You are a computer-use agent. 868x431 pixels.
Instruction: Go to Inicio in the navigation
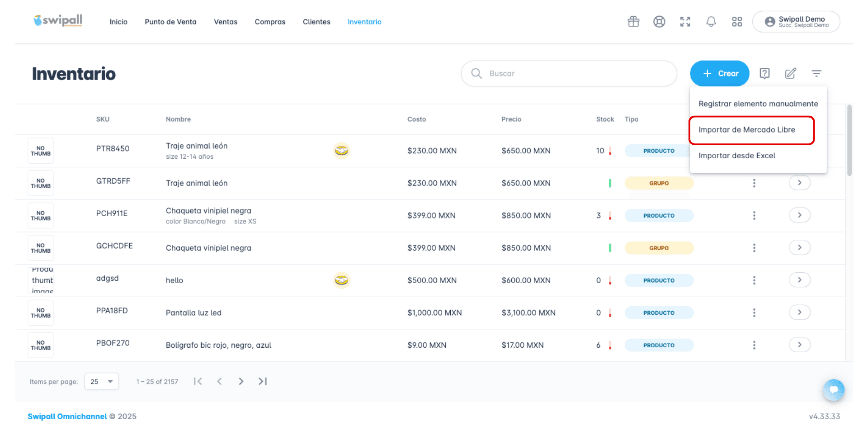coord(118,22)
